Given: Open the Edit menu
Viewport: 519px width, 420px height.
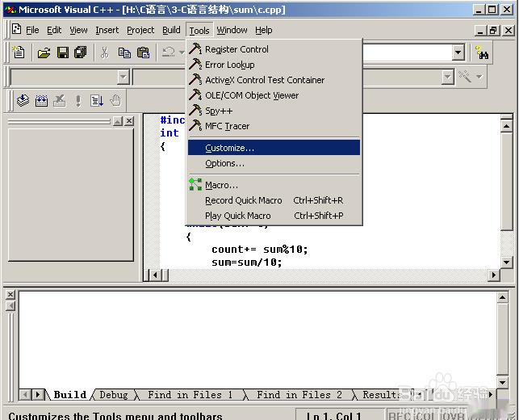Looking at the screenshot, I should 54,30.
